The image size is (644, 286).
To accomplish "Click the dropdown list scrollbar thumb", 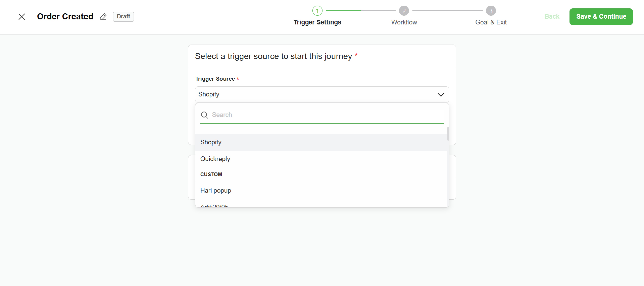I will pos(448,134).
